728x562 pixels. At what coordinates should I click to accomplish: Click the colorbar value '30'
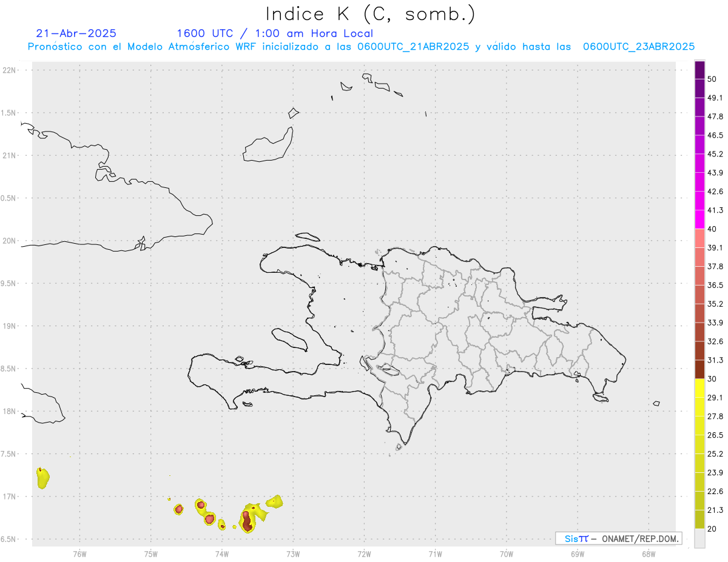click(712, 379)
